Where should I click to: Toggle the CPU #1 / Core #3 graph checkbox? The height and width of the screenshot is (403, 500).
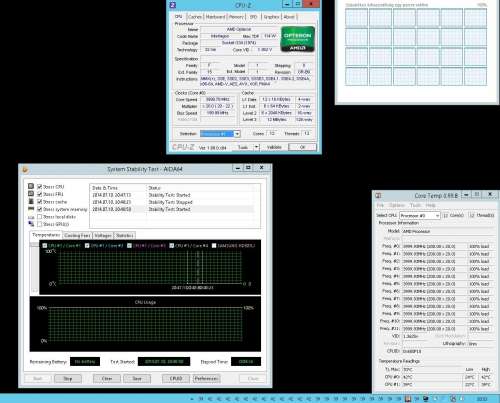tap(129, 246)
